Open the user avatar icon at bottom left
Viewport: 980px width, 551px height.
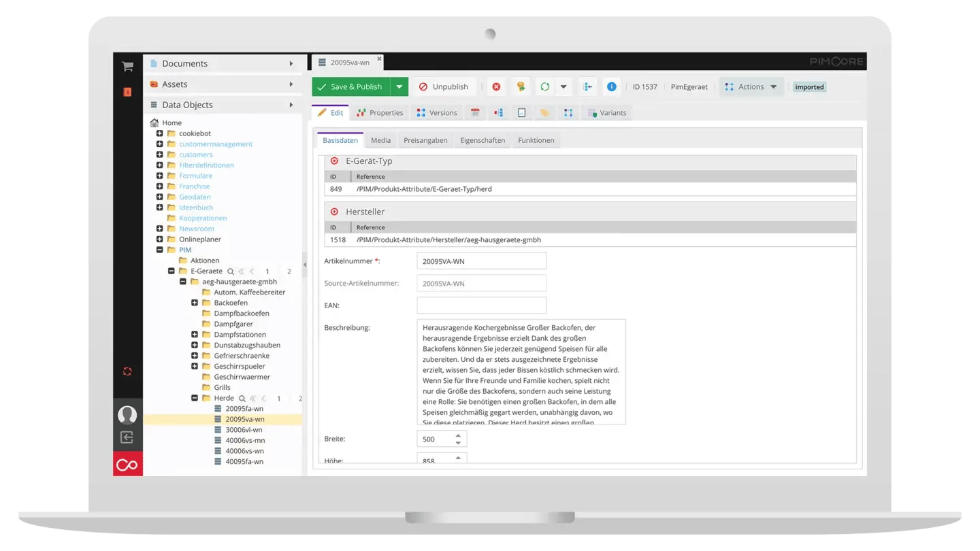(127, 414)
